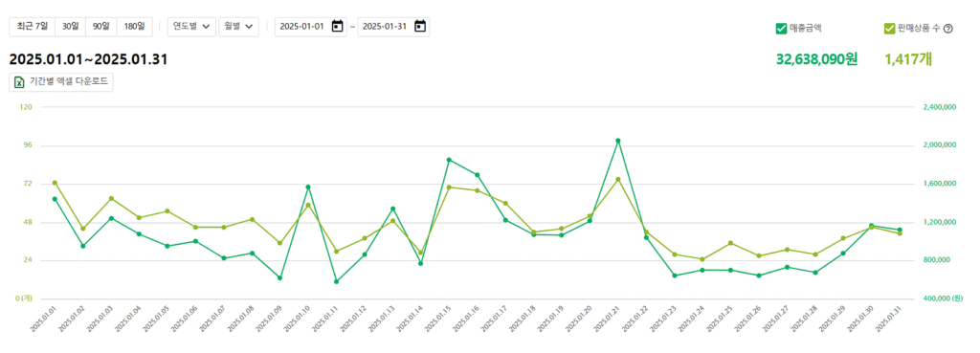Screen dimensions: 980x353
Task: Select the 30일 range tab
Action: [x=71, y=26]
